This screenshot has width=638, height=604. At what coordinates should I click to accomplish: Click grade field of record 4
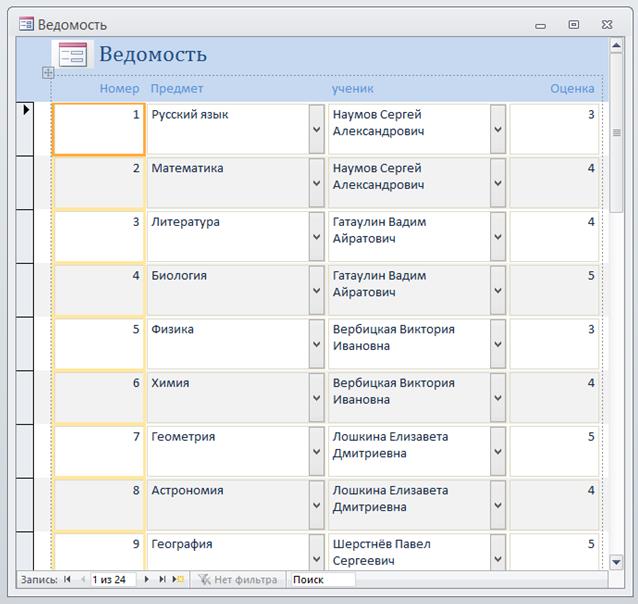click(554, 291)
